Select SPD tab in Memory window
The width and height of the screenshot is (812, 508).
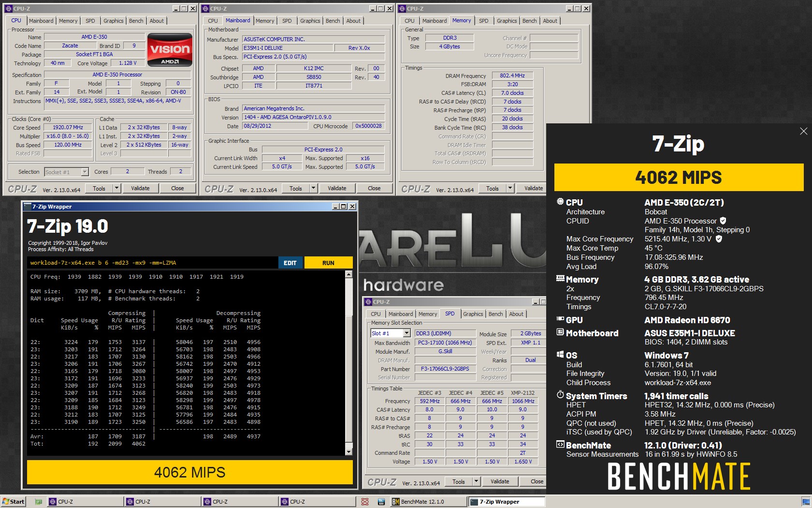483,21
